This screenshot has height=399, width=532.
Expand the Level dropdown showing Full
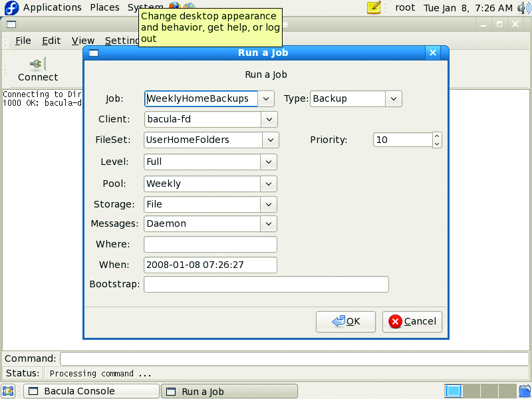tap(269, 162)
